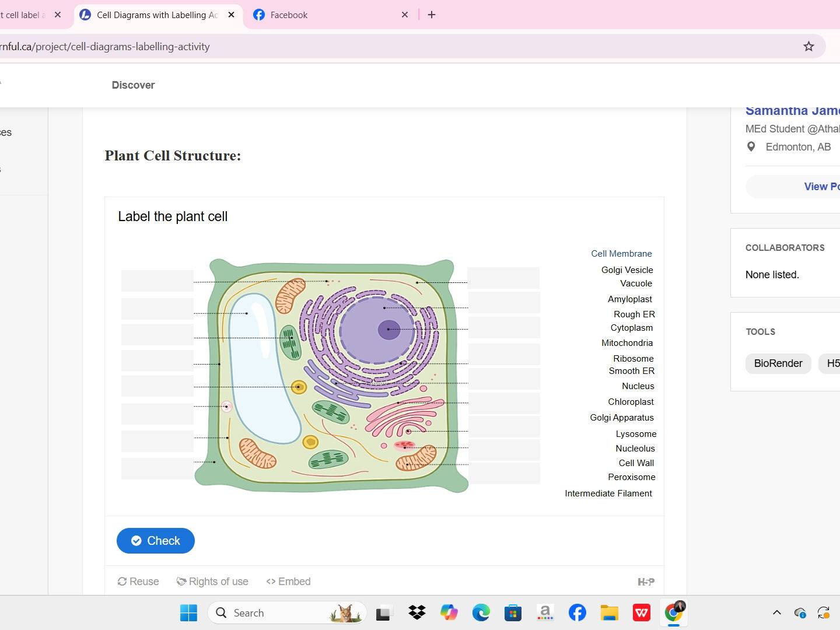Launch Microsoft Edge from the taskbar
Image resolution: width=840 pixels, height=630 pixels.
pos(481,612)
